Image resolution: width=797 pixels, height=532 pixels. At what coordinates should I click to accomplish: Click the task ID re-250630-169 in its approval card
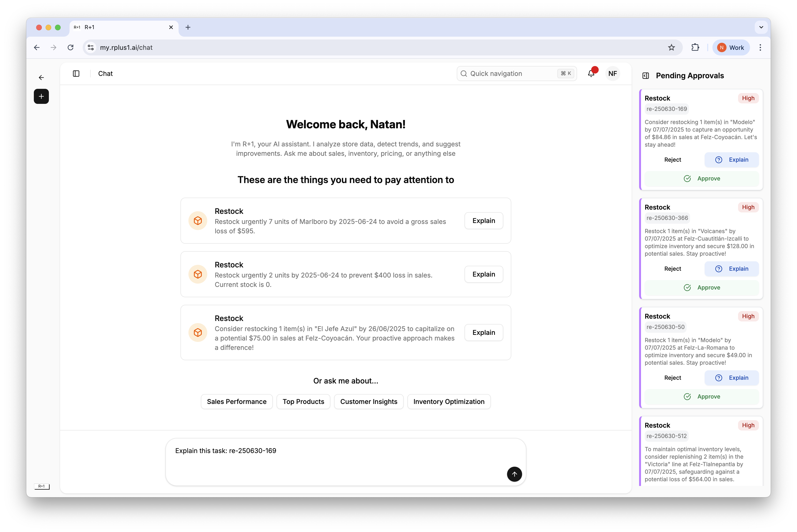(666, 109)
